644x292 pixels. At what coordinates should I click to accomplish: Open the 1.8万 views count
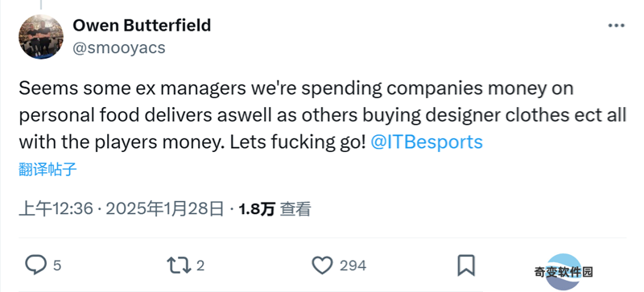pyautogui.click(x=257, y=209)
